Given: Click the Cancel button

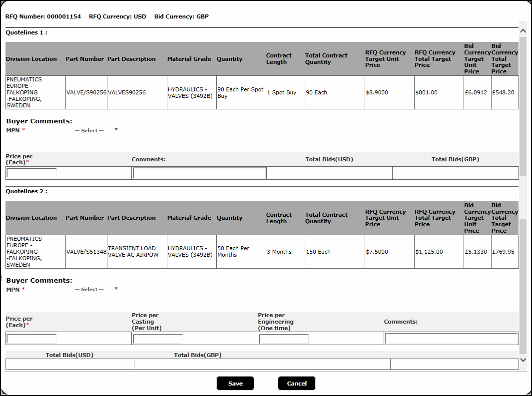Looking at the screenshot, I should (297, 384).
